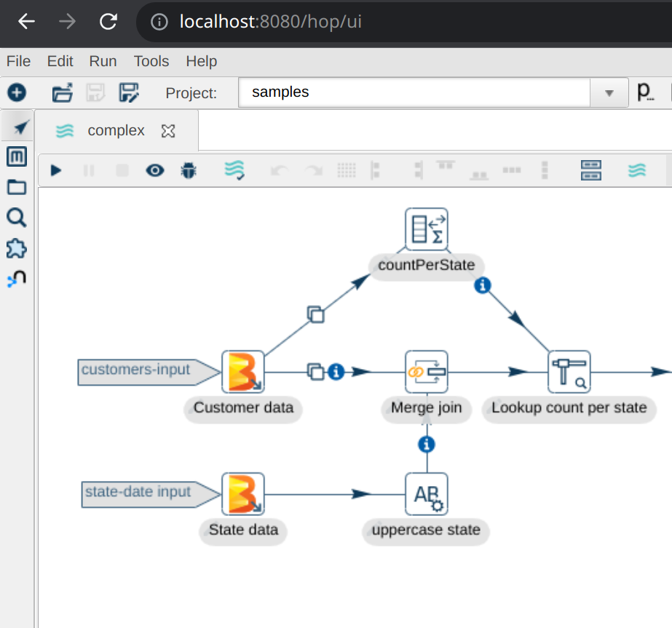Preview pipeline output using the eye icon
The height and width of the screenshot is (628, 672).
pyautogui.click(x=155, y=170)
